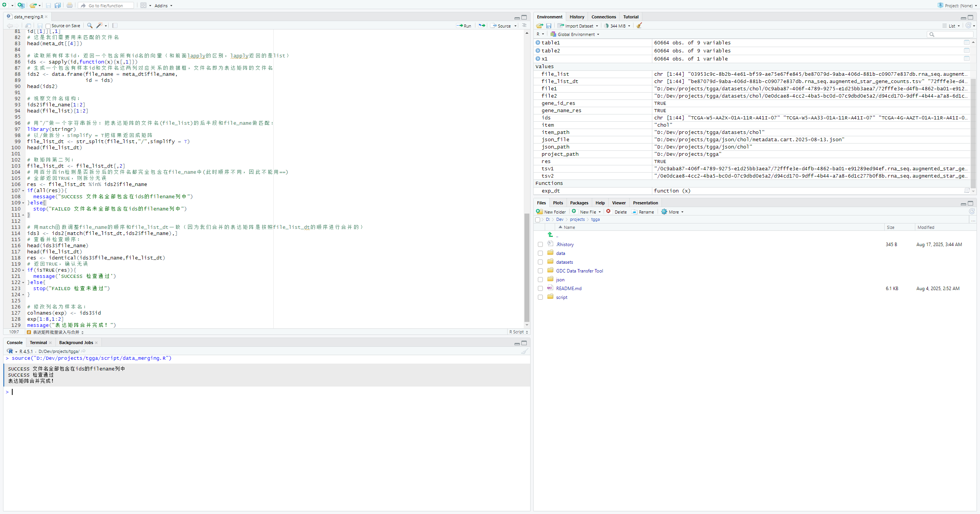Open the More dropdown in Files pane
The width and height of the screenshot is (980, 514).
coord(672,212)
